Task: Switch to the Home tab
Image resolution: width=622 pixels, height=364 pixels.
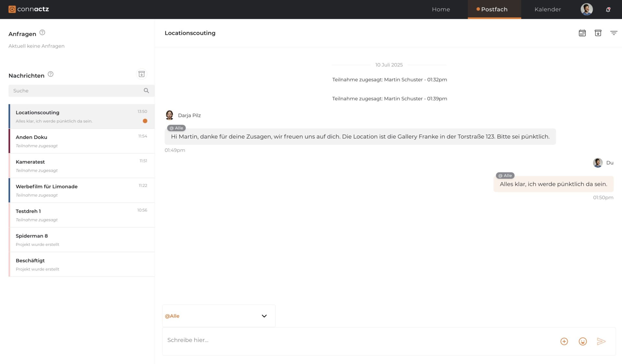Action: point(441,9)
